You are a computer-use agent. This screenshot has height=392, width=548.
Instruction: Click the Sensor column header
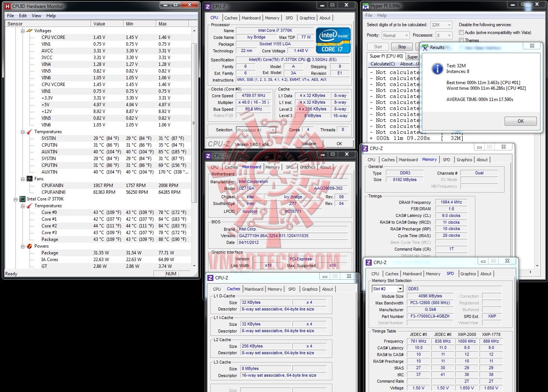point(48,24)
